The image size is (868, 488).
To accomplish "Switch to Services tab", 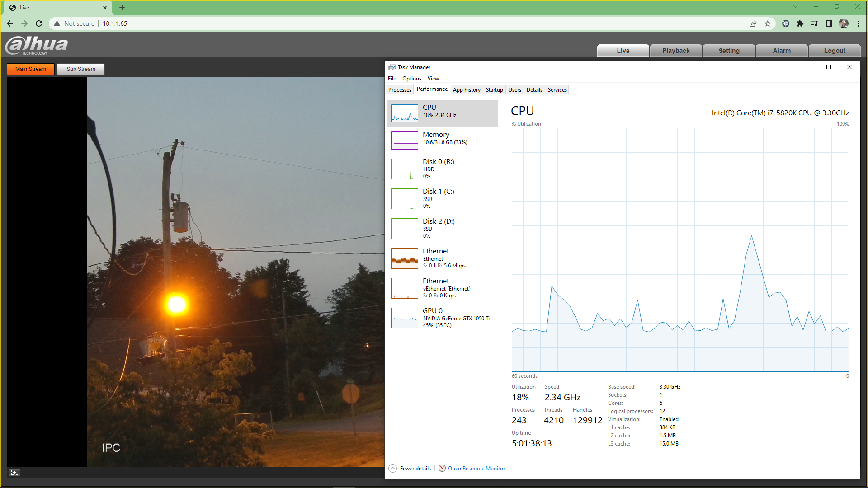I will pyautogui.click(x=557, y=90).
